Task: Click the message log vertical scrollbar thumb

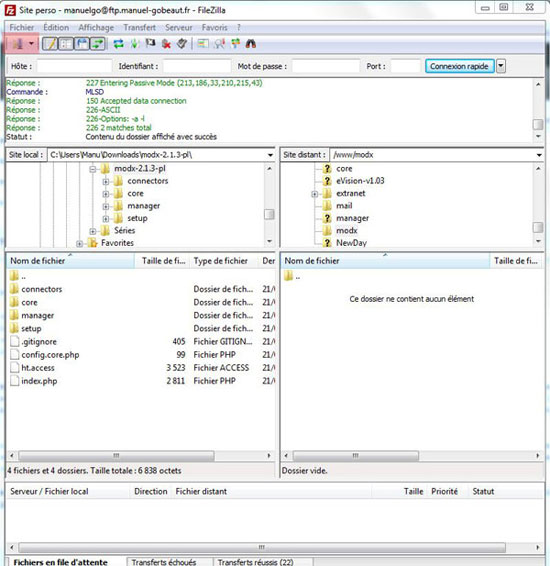Action: pos(538,124)
